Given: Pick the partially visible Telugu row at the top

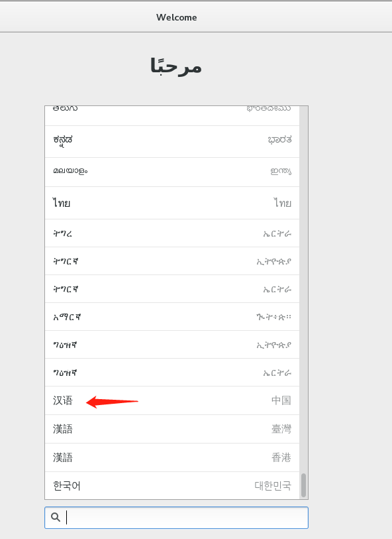Looking at the screenshot, I should tap(172, 116).
